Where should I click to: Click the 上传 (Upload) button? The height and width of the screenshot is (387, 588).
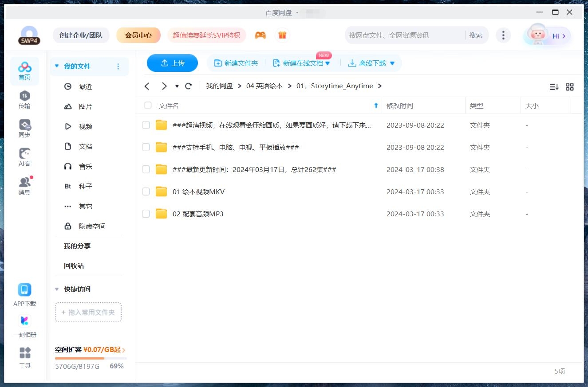[172, 63]
